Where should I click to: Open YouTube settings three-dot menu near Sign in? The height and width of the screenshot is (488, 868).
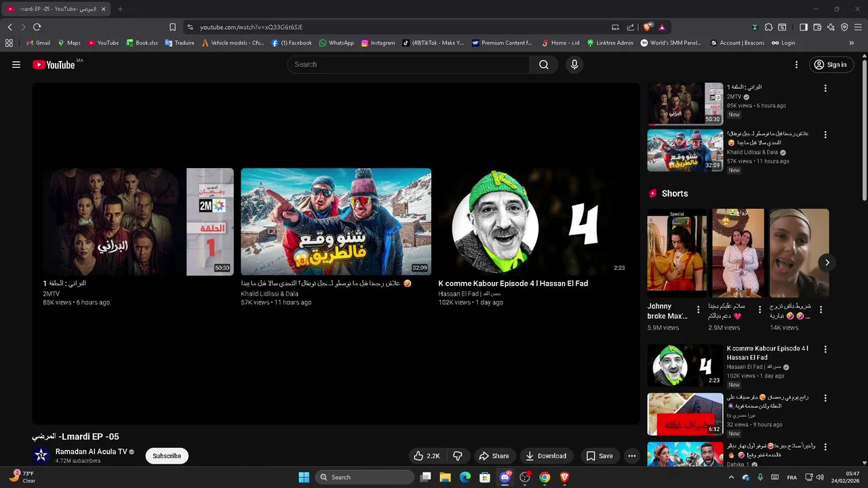(796, 64)
